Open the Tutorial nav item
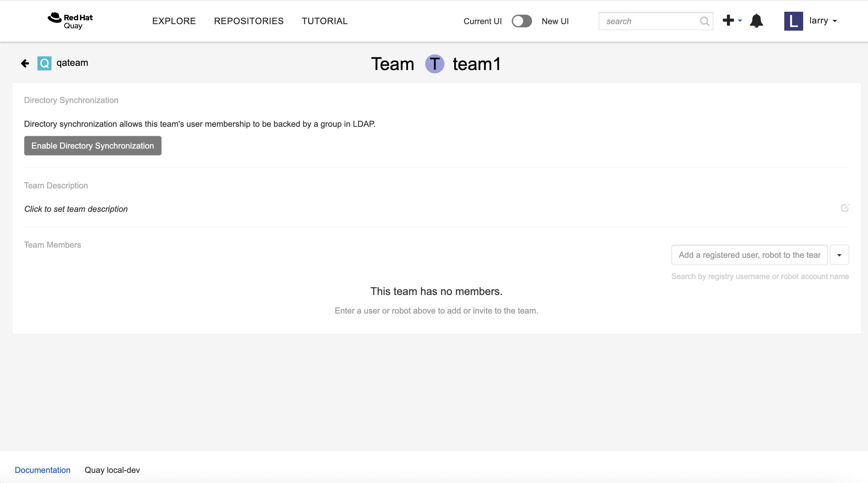The width and height of the screenshot is (868, 483). click(x=325, y=21)
